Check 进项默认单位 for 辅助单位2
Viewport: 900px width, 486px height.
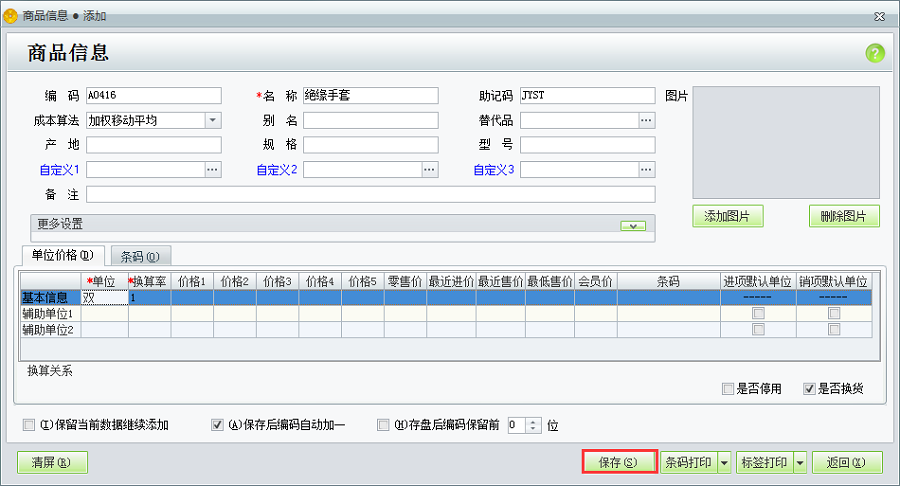point(758,329)
